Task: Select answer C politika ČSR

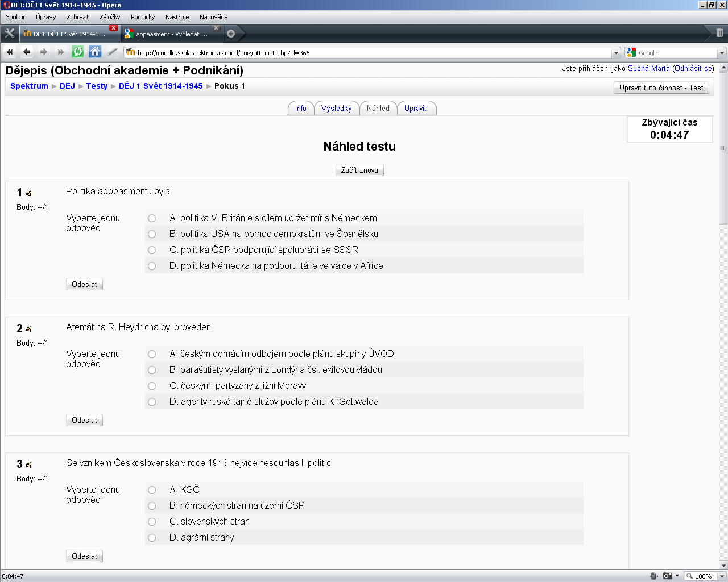Action: 152,250
